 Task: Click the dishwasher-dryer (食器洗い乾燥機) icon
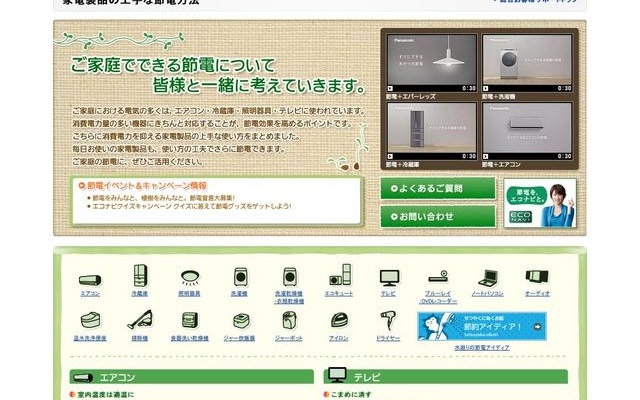[190, 320]
